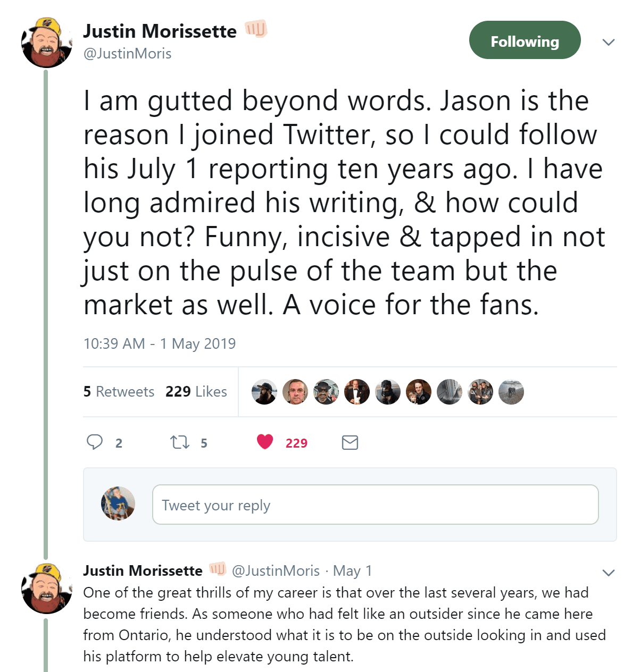
Task: View the 229 Likes list
Action: [196, 392]
